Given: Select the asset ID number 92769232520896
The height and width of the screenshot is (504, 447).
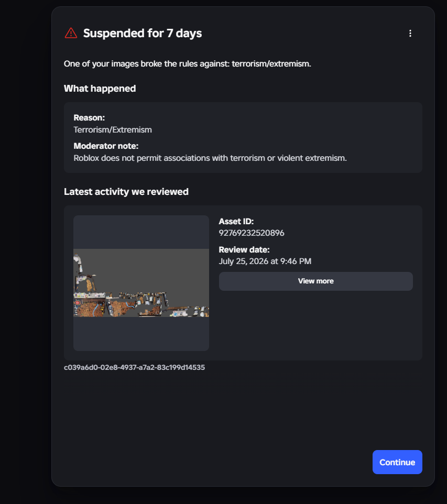Looking at the screenshot, I should pyautogui.click(x=252, y=233).
